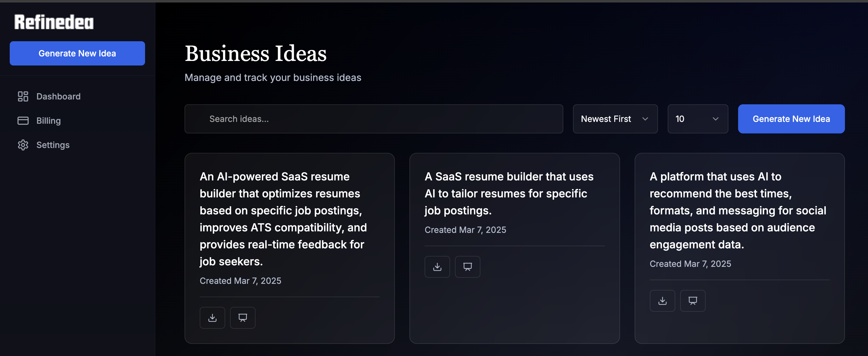Open presentation for social media platform idea
The image size is (868, 356).
(x=693, y=301)
